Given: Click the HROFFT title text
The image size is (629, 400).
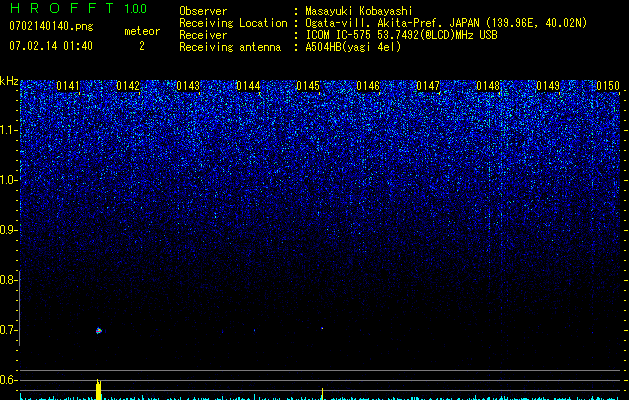Looking at the screenshot, I should (x=62, y=8).
